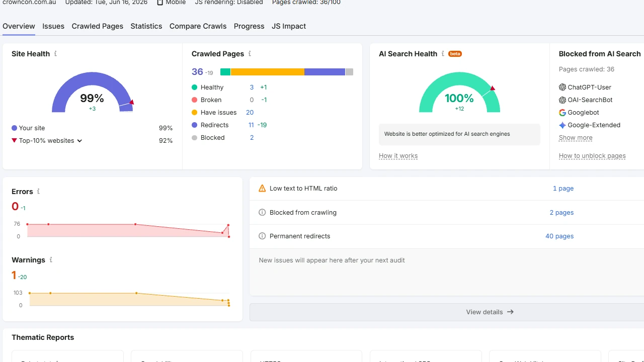Select the Permanent redirects info icon
Screen dimensions: 644x362
click(x=262, y=236)
